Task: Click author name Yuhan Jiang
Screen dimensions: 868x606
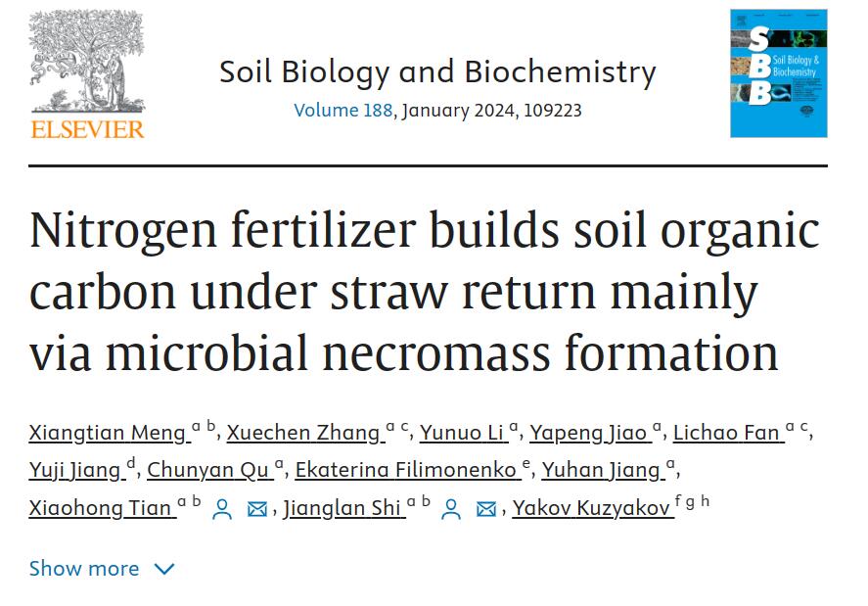Action: coord(601,471)
